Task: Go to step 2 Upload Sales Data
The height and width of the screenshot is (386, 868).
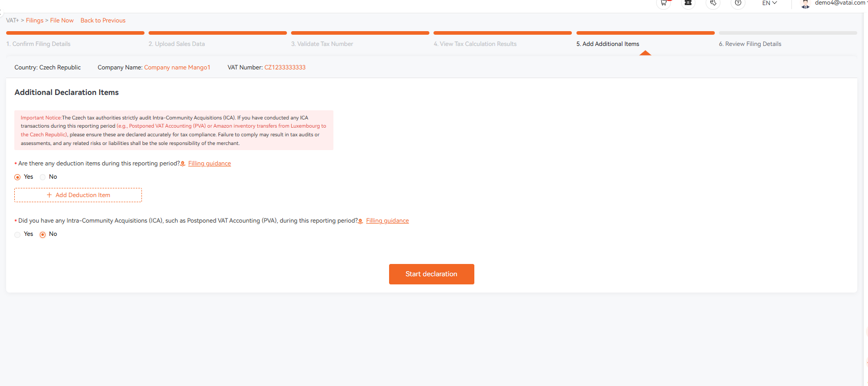Action: 177,44
